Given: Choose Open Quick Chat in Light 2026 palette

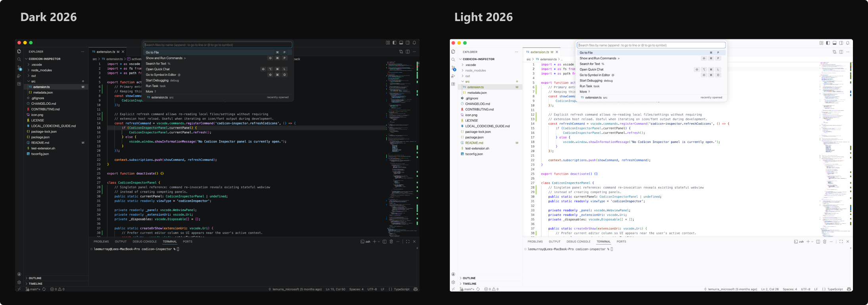Looking at the screenshot, I should pos(651,69).
